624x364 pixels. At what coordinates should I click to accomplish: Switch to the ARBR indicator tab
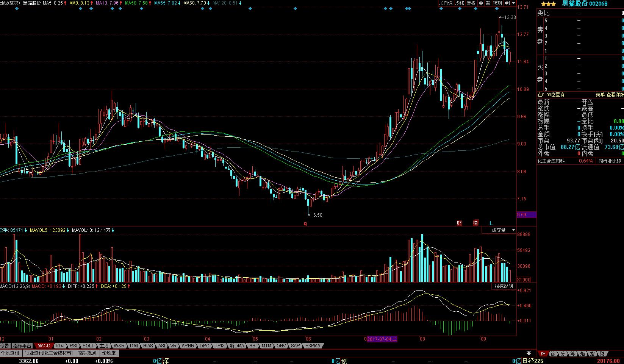tap(188, 346)
